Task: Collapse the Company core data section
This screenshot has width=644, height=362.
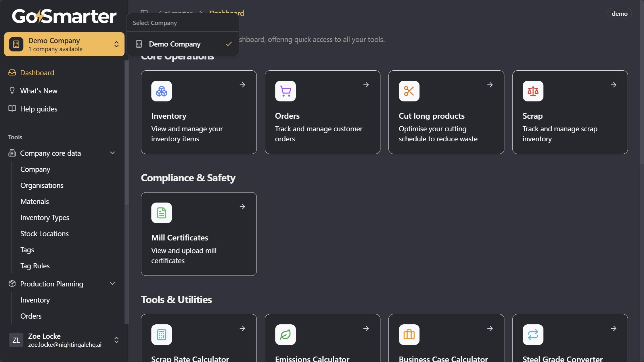Action: (x=112, y=153)
